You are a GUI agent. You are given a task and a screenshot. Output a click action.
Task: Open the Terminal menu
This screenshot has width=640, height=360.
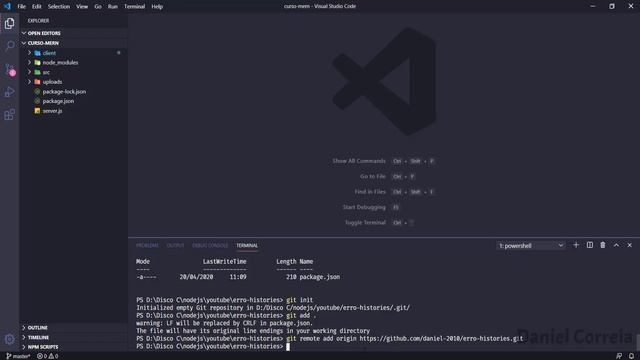point(135,7)
